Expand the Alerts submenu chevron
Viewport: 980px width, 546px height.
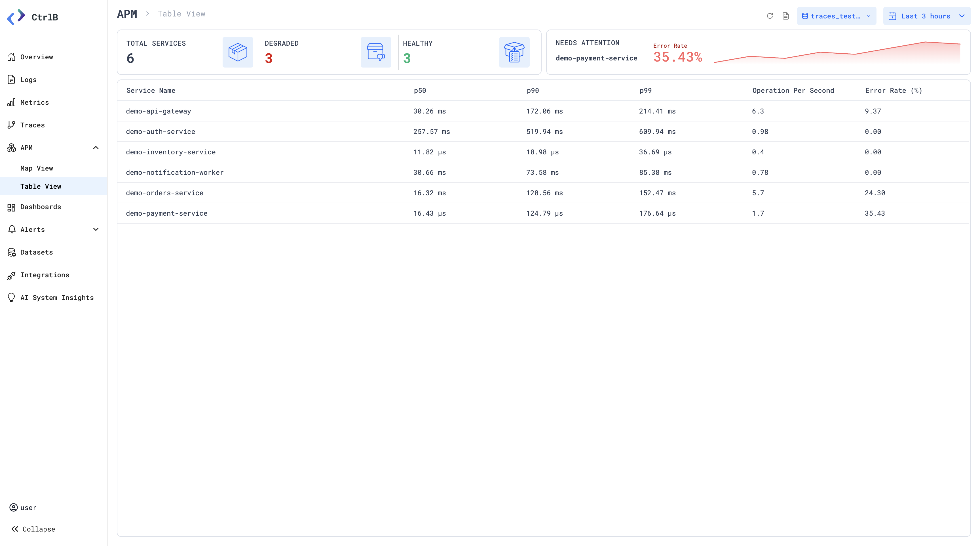[96, 229]
